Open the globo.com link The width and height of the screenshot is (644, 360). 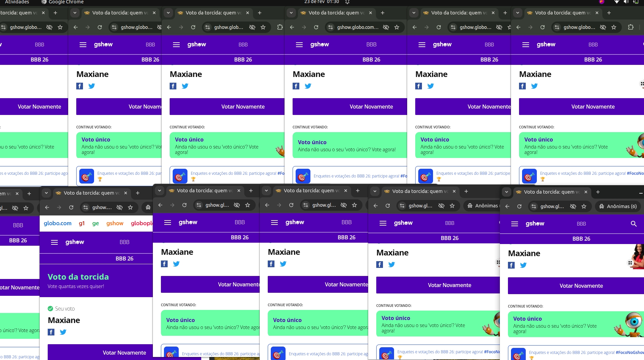[57, 223]
